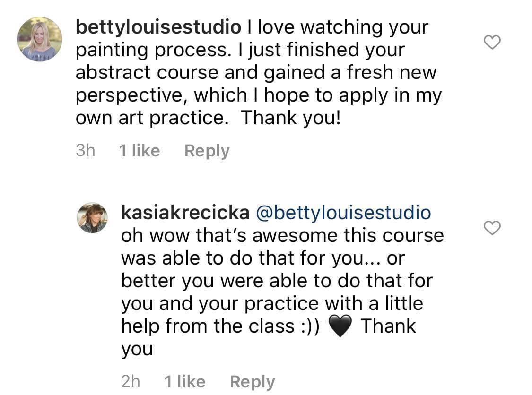532x395 pixels.
Task: Click the bettylouisestudio username
Action: [158, 27]
